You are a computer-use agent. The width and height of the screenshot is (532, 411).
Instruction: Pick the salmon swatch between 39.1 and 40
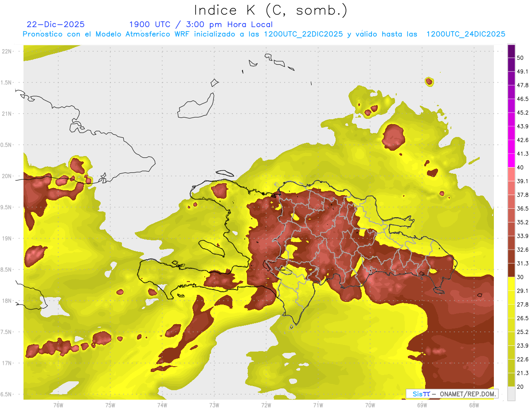(511, 174)
